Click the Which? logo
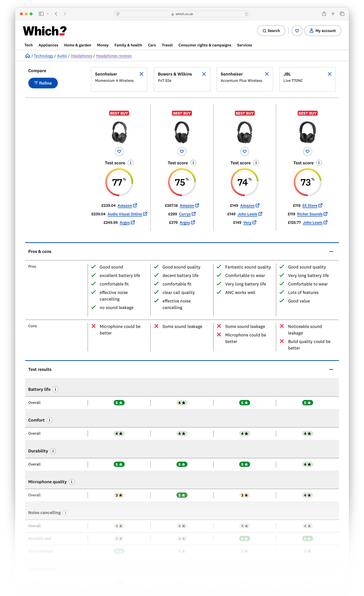Screen dimensions: 364x596 (x=45, y=31)
